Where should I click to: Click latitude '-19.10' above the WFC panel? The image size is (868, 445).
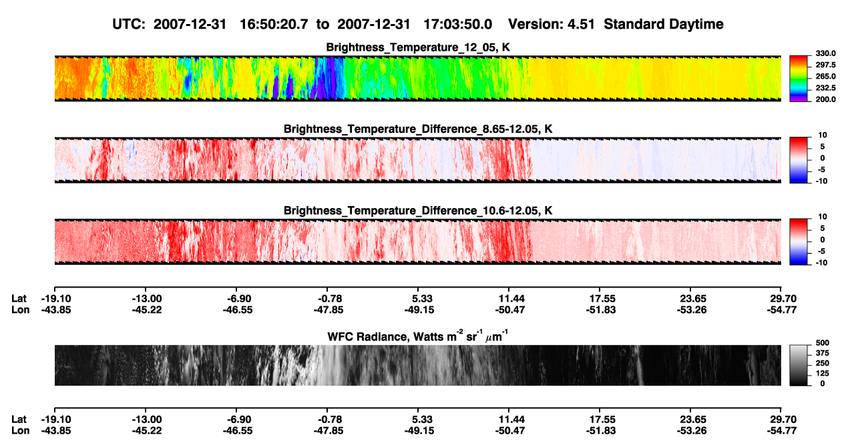click(55, 298)
